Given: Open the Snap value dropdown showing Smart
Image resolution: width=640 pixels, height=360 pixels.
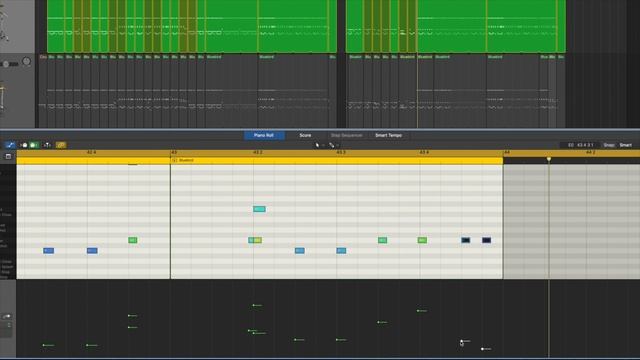Looking at the screenshot, I should tap(626, 145).
